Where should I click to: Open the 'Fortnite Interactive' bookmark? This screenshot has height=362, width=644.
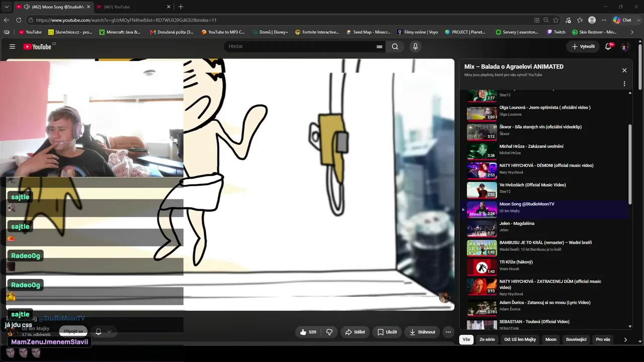[x=317, y=32]
